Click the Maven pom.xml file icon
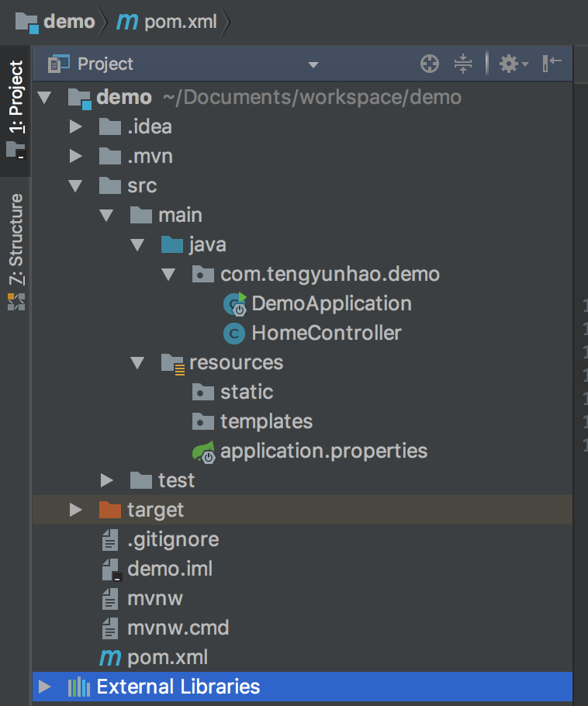Viewport: 588px width, 706px height. (110, 657)
